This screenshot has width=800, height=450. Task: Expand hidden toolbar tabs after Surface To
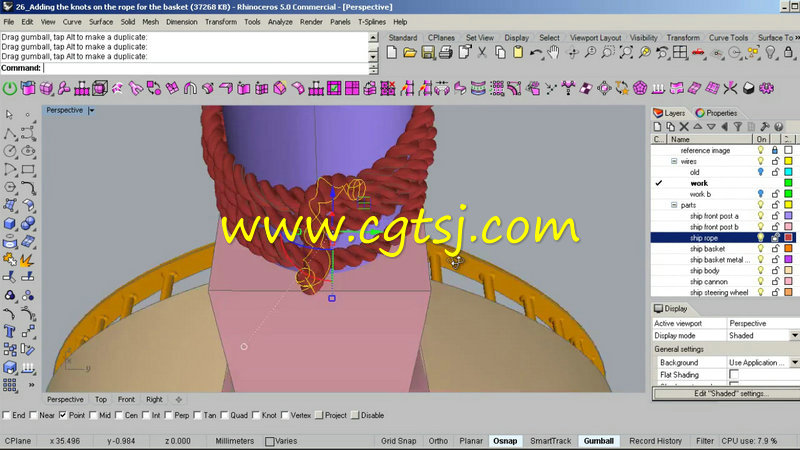pyautogui.click(x=797, y=38)
